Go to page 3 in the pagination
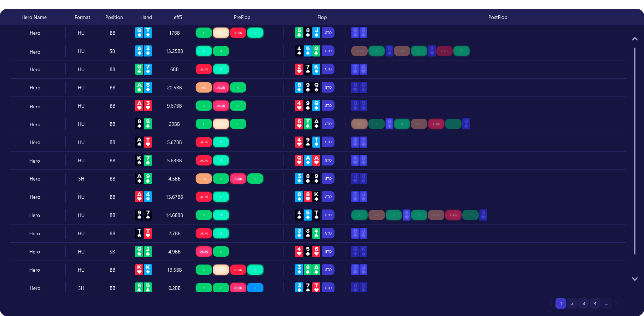Image resolution: width=644 pixels, height=316 pixels. (x=584, y=303)
